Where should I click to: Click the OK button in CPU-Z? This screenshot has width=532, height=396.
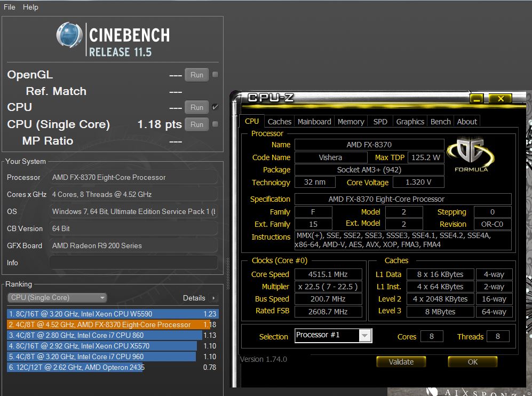[x=473, y=362]
